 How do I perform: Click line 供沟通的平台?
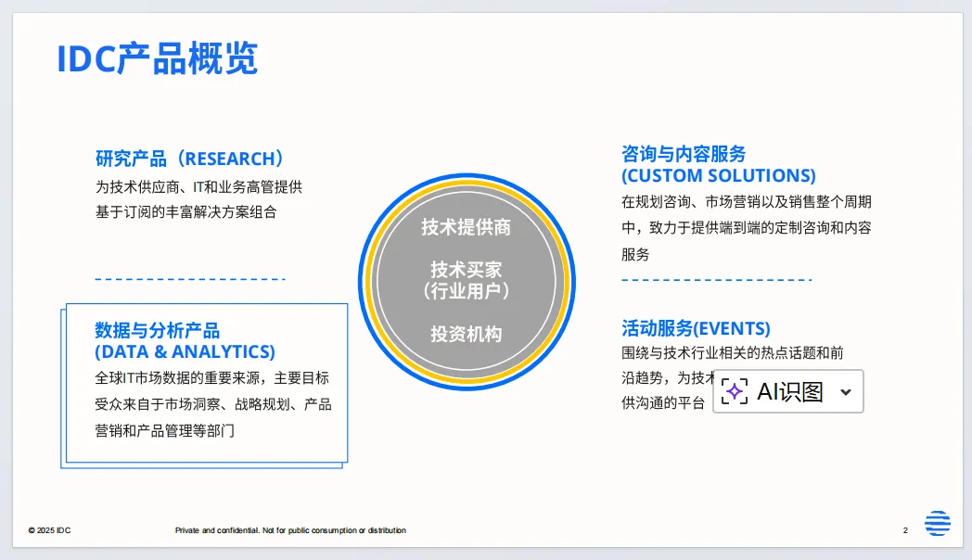(663, 403)
